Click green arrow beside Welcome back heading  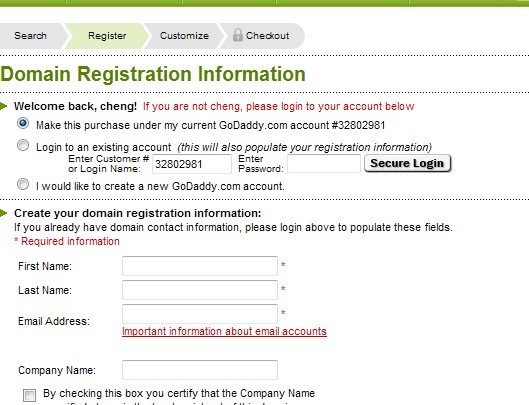click(3, 106)
